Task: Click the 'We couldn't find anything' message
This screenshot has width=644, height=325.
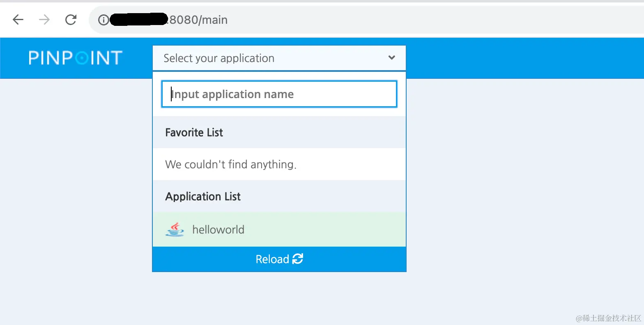Action: coord(231,165)
